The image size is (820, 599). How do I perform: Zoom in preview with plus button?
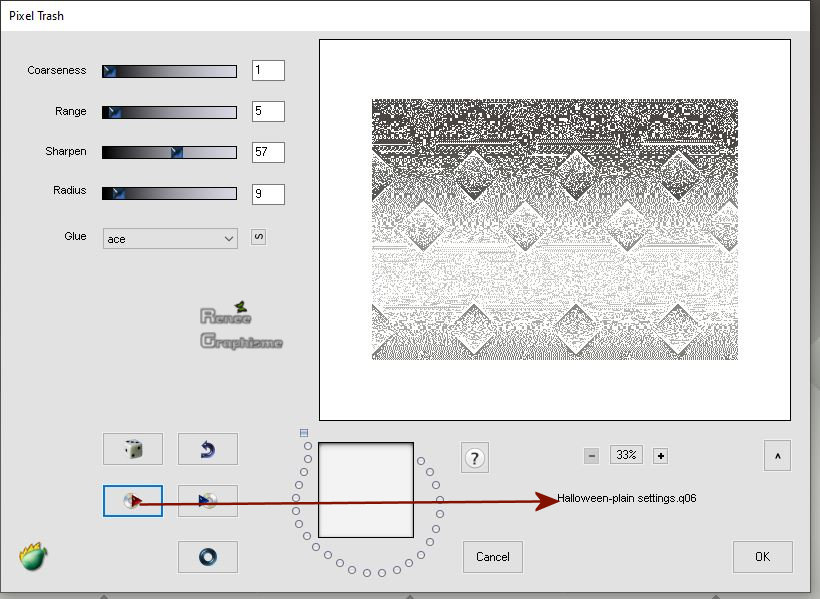click(x=660, y=456)
